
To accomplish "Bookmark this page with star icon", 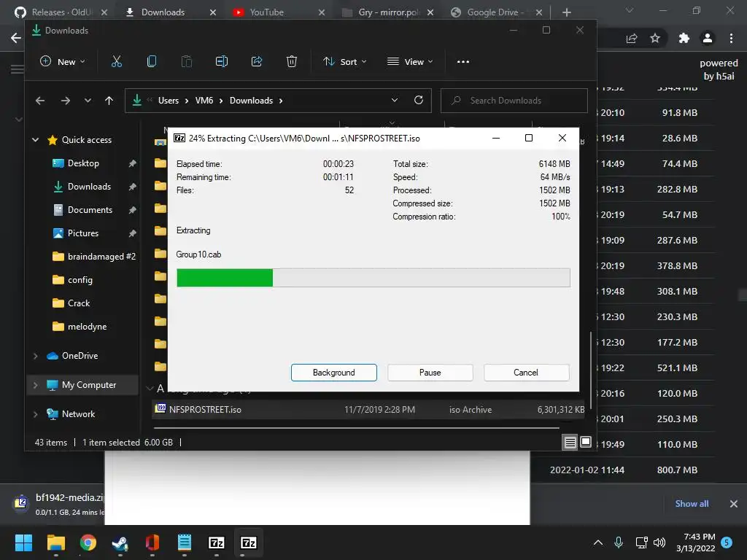I will [x=655, y=38].
